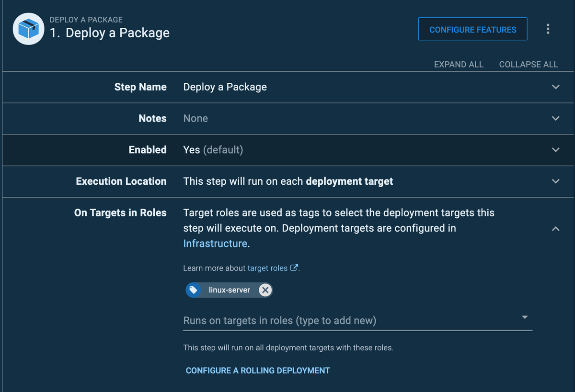
Task: Open the 'target roles' documentation link
Action: click(267, 268)
